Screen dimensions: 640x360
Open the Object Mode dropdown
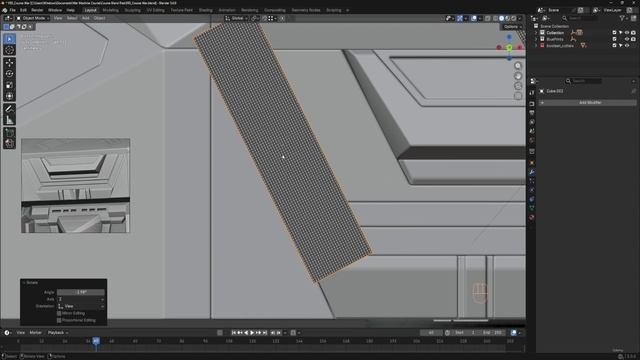(32, 18)
